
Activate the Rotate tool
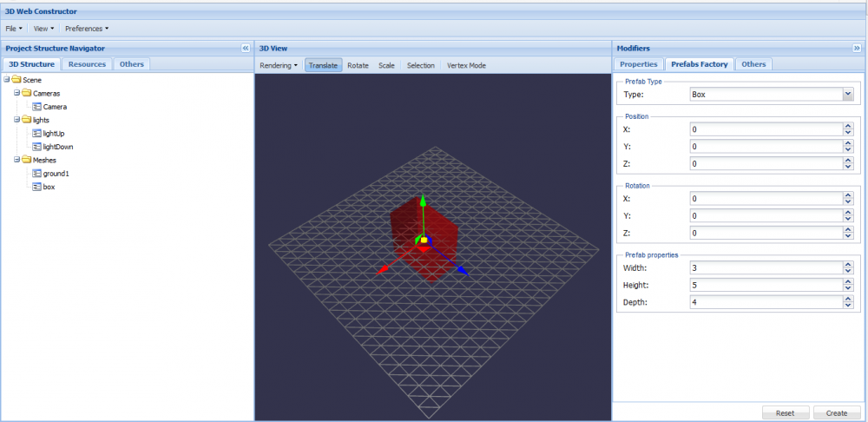(358, 65)
